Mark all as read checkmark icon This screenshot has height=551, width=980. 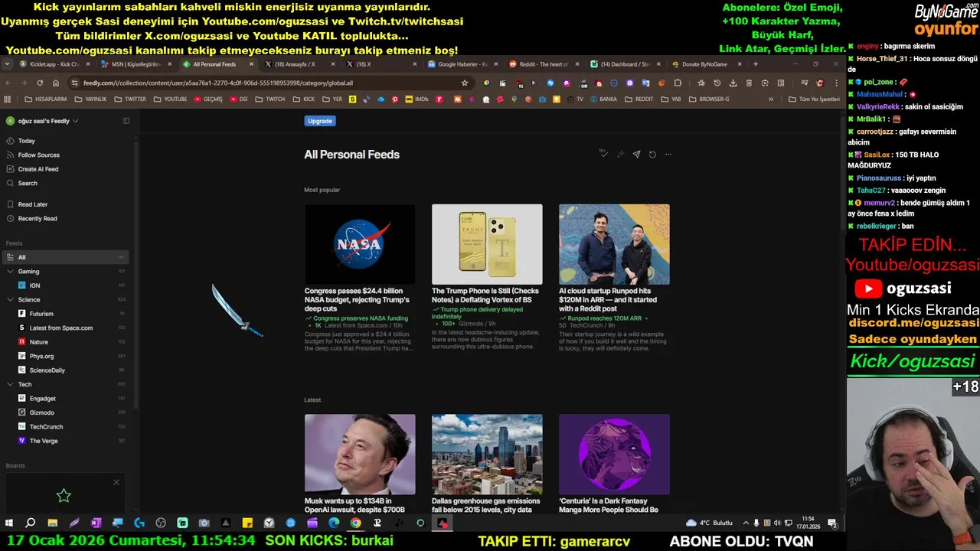(x=603, y=154)
